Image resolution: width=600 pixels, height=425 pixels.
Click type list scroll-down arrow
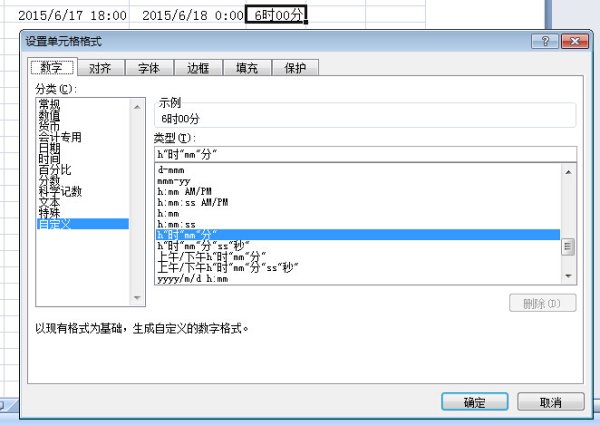point(568,276)
